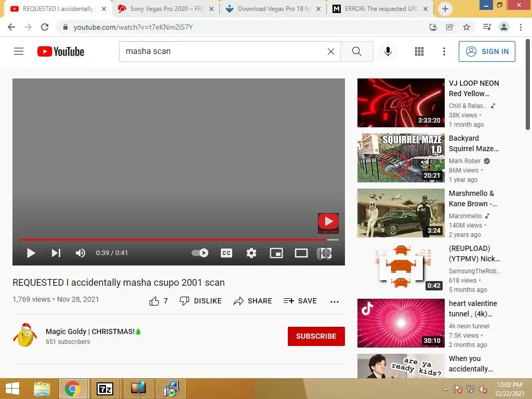532x399 pixels.
Task: Open taskbar clock showing 12:02 PM
Action: point(509,389)
